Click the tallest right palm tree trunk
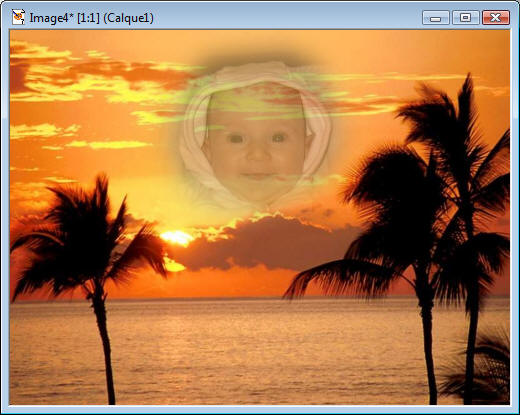 472,333
